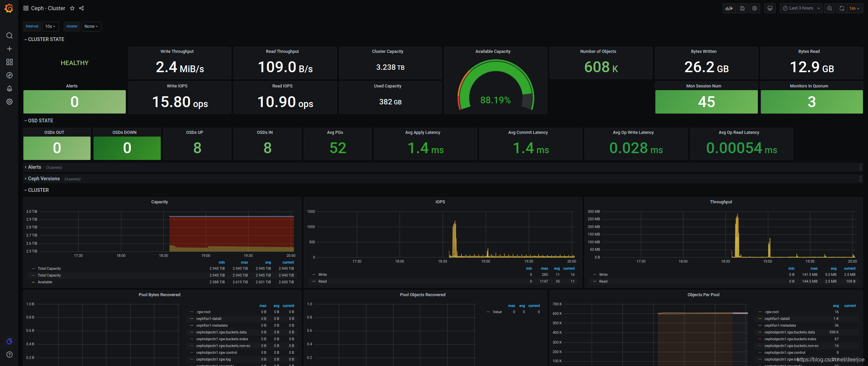Open the Write Throughput panel title menu

click(177, 52)
